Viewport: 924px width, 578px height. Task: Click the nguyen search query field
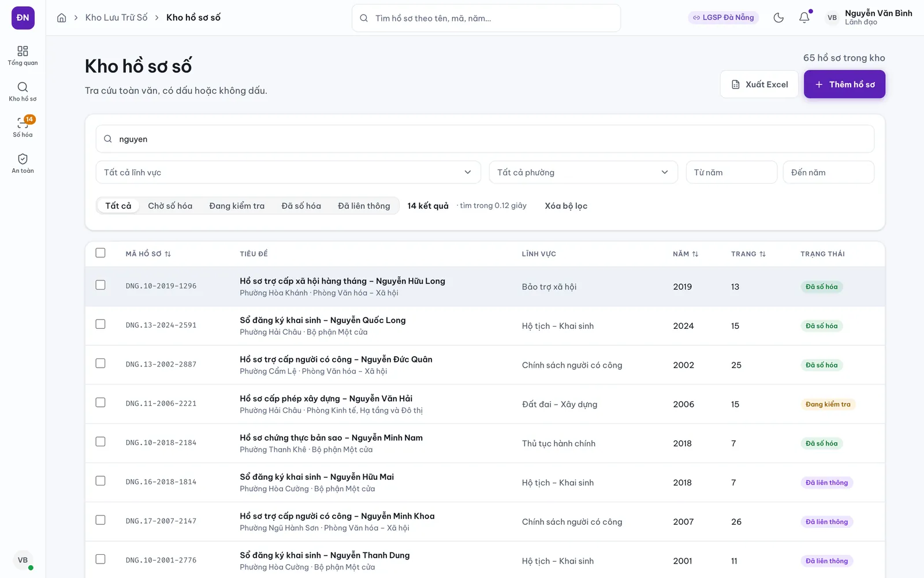pos(485,139)
